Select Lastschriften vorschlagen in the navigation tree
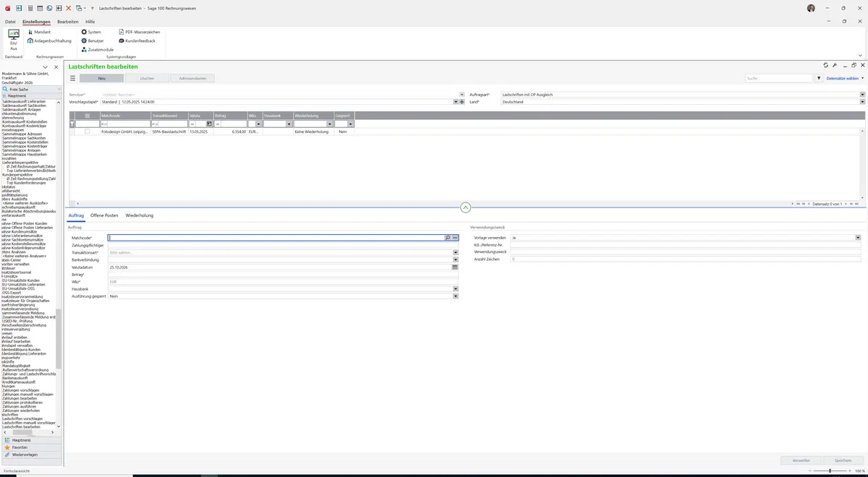The width and height of the screenshot is (868, 477). [x=22, y=418]
